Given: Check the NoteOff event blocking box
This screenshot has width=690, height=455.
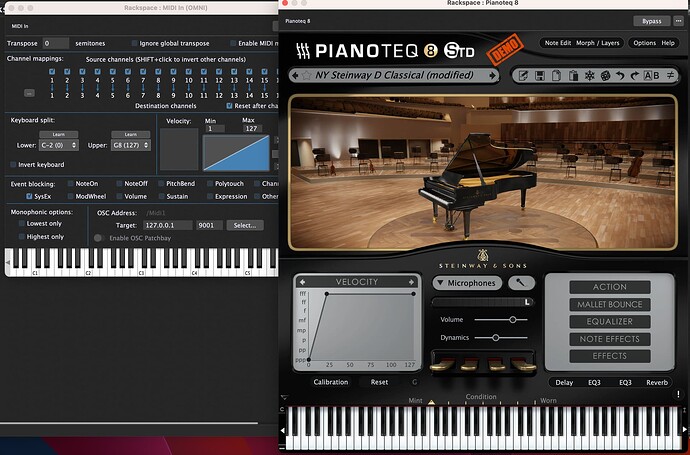Looking at the screenshot, I should [x=119, y=183].
